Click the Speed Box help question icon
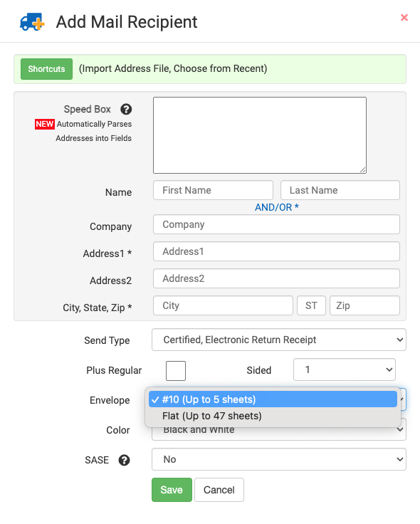The height and width of the screenshot is (524, 420). [x=126, y=109]
